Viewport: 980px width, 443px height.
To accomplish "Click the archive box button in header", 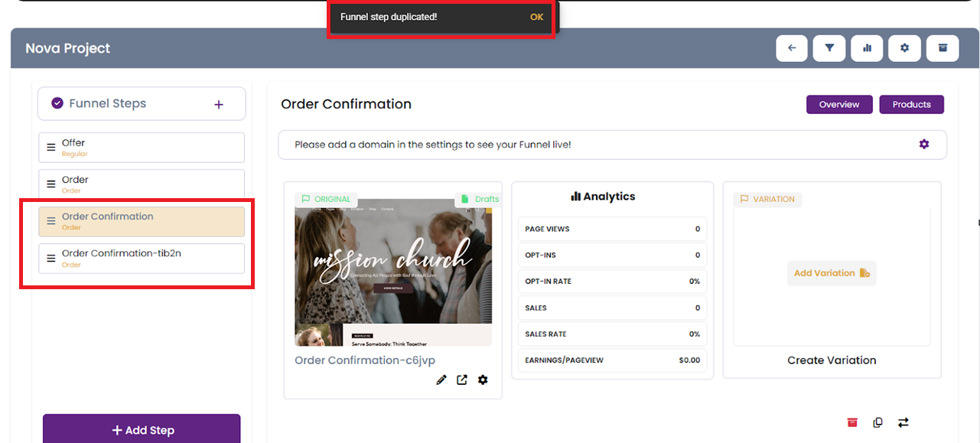I will pyautogui.click(x=943, y=48).
